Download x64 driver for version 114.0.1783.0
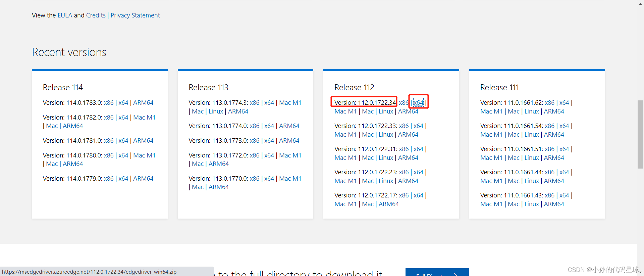644x276 pixels. [123, 103]
